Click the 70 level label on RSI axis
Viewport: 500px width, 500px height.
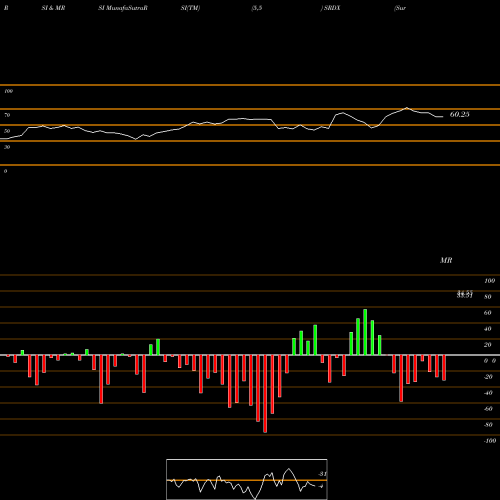pos(7,115)
